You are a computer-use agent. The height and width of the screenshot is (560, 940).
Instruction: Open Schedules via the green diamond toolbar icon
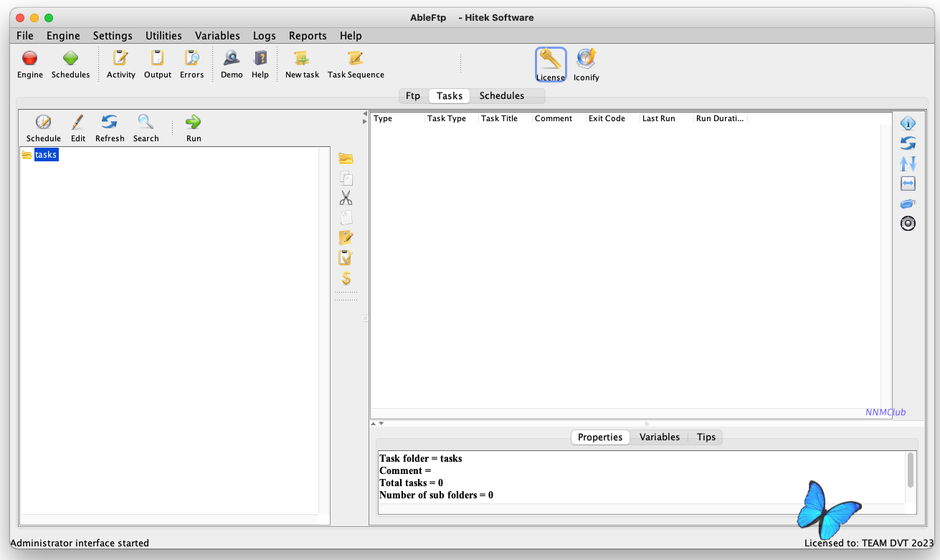(70, 59)
